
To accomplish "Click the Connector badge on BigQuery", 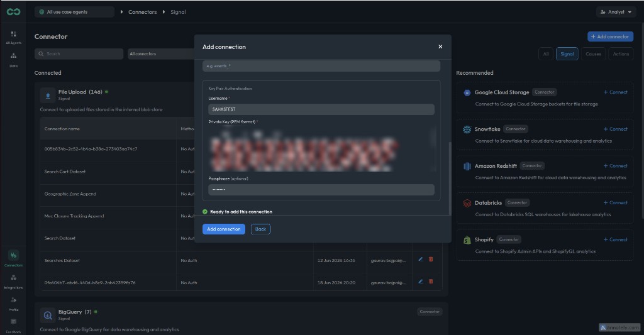I will tap(430, 312).
